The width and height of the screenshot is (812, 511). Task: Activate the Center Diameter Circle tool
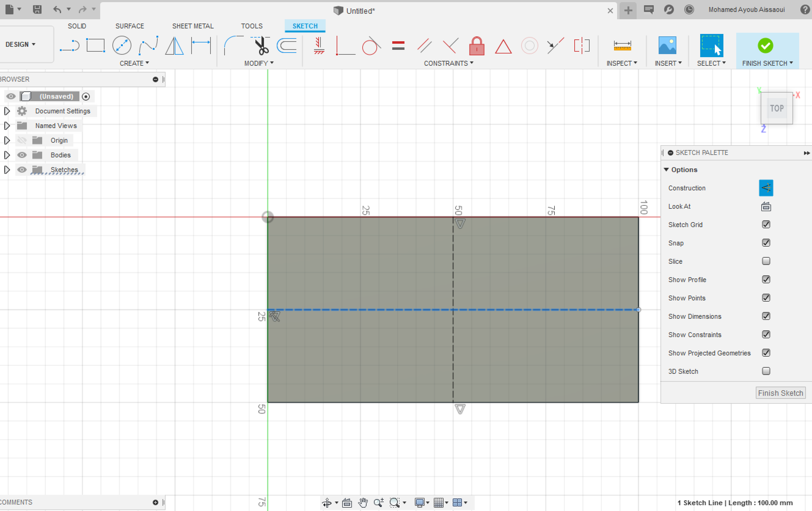[122, 46]
